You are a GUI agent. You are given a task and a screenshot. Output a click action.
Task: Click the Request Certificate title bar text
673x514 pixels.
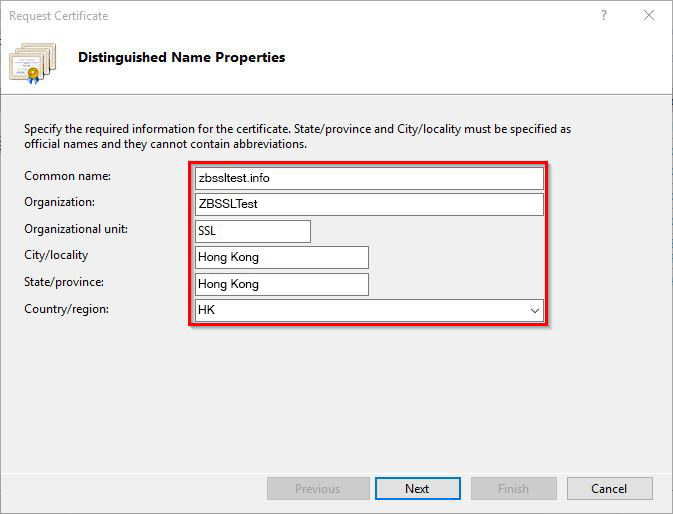click(58, 16)
